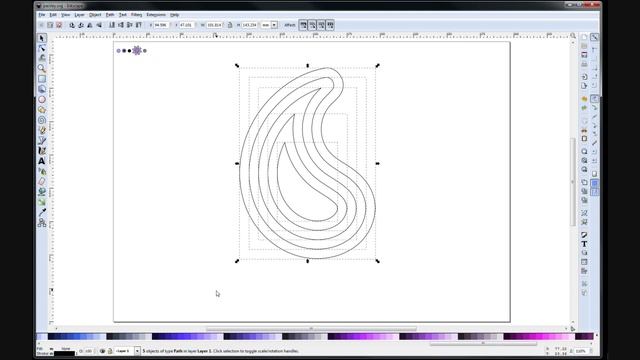Flip selection horizontally

pyautogui.click(x=90, y=25)
